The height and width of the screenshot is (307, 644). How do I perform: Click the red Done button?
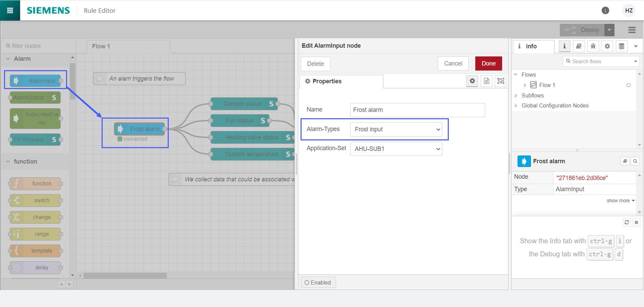[x=489, y=63]
